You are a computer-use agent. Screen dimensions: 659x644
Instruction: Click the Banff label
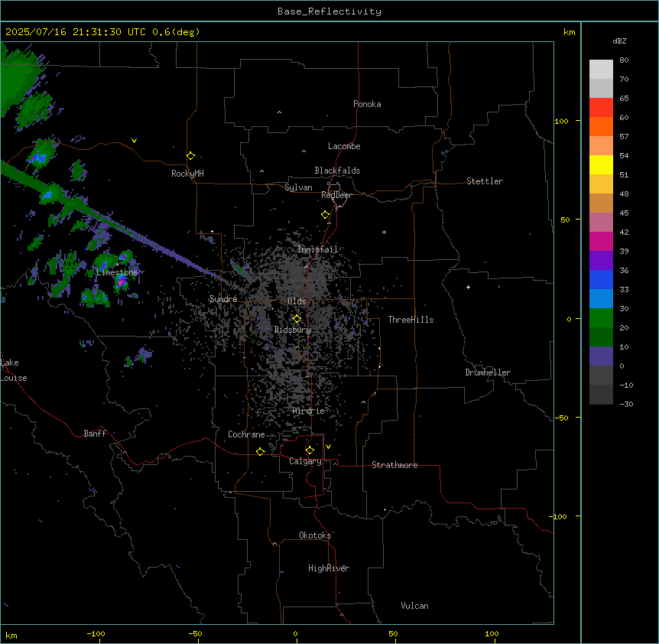[x=95, y=434]
